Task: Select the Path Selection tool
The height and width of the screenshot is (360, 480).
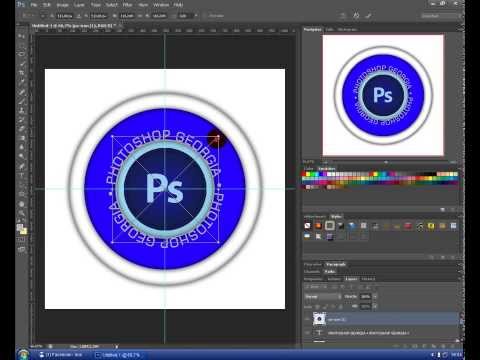Action: click(22, 185)
